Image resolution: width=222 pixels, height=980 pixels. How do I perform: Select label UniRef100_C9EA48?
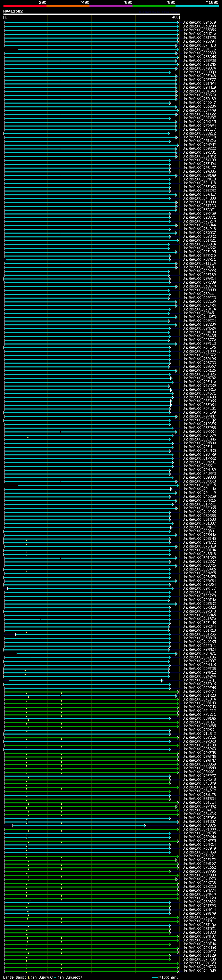[199, 76]
